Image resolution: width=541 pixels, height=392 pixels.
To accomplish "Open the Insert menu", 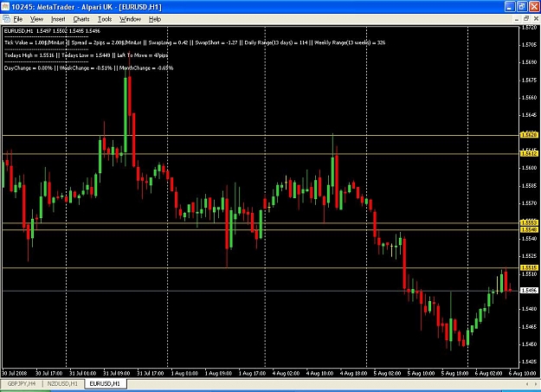I will [x=58, y=19].
